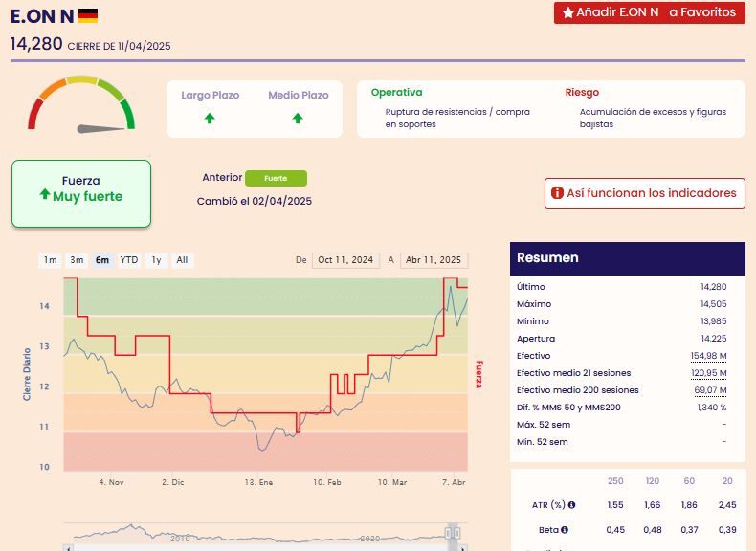Show All chart history

182,260
